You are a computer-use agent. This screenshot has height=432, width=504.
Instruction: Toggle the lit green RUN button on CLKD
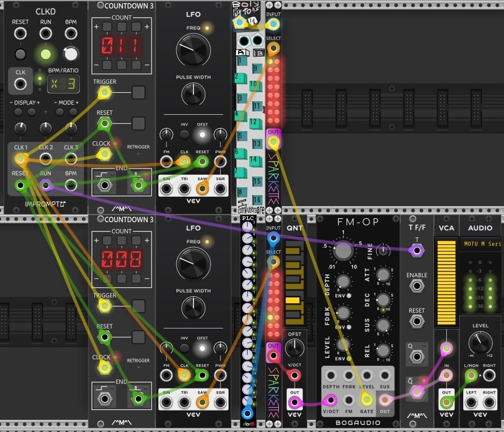tap(45, 54)
